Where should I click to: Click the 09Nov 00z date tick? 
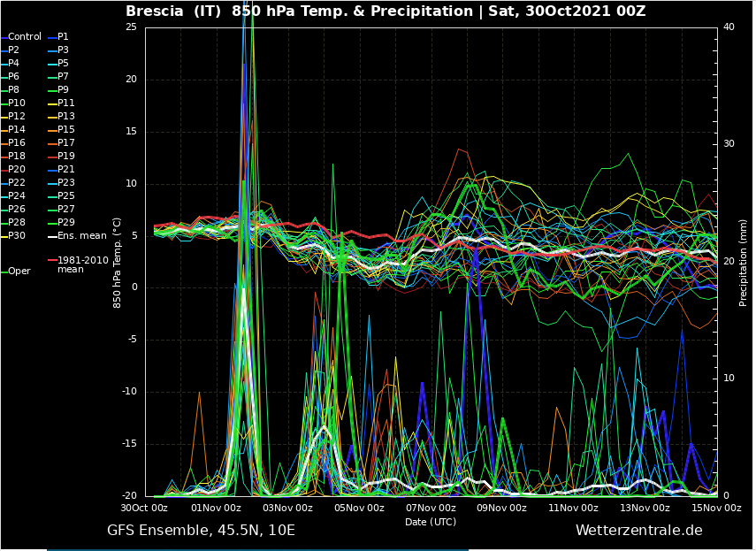point(502,508)
